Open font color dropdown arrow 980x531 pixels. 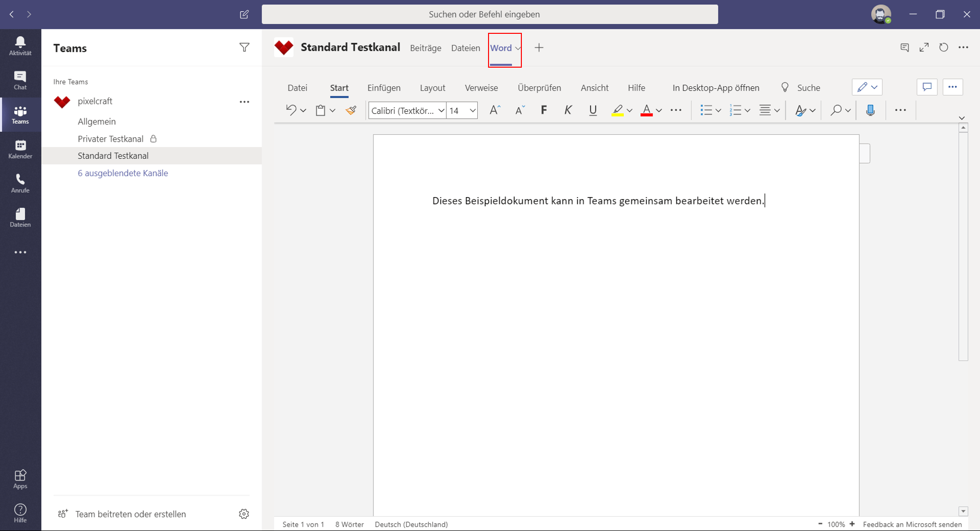659,111
